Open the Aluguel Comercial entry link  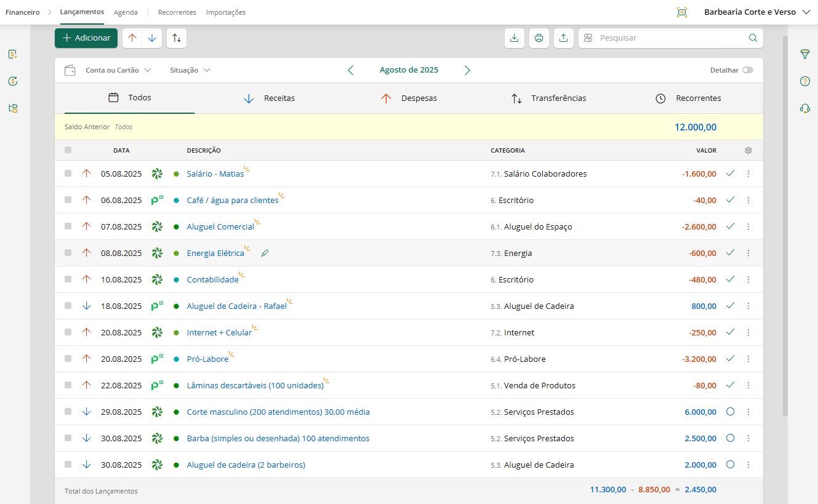click(x=220, y=226)
